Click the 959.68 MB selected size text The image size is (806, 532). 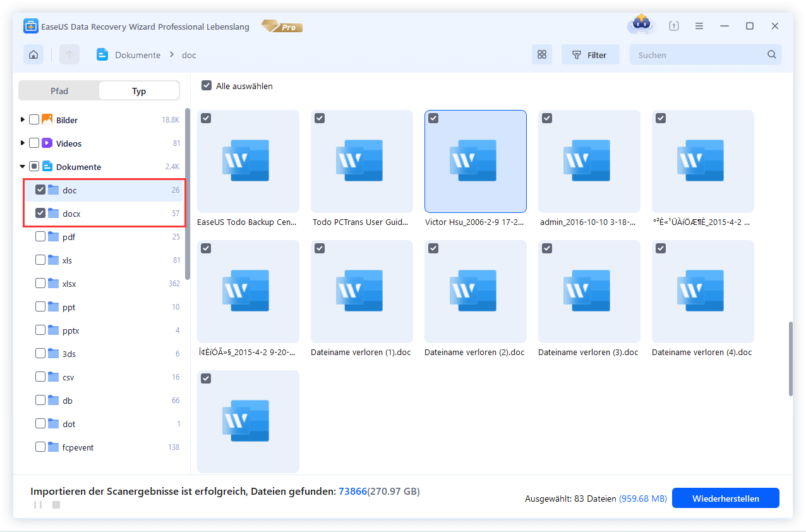coord(643,499)
